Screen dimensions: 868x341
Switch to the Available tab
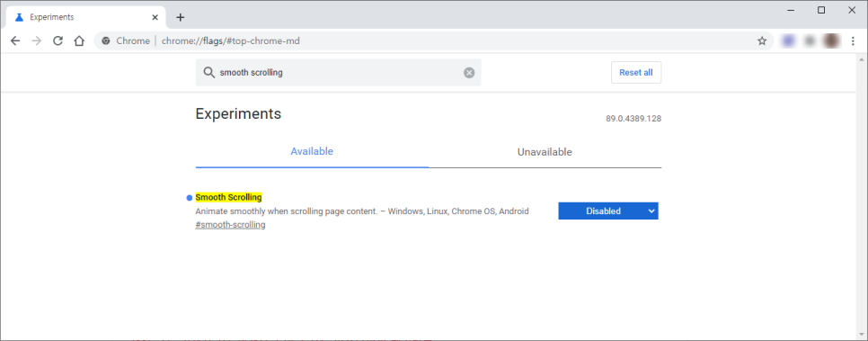click(312, 151)
